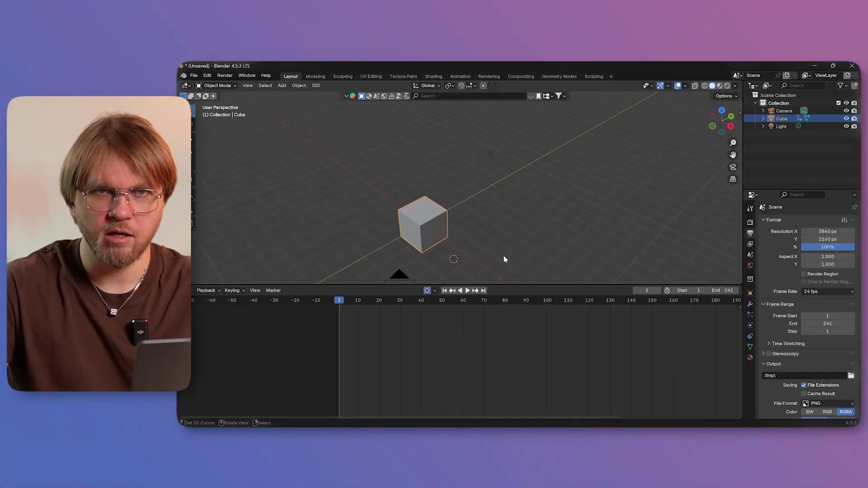The image size is (868, 488).
Task: Toggle camera view icon in viewport
Action: tap(733, 167)
